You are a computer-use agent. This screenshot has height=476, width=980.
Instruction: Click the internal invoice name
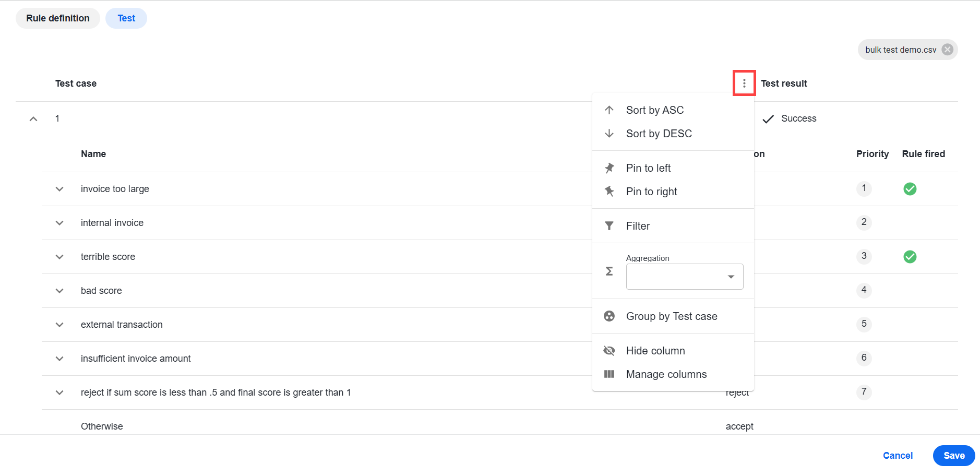pos(112,223)
